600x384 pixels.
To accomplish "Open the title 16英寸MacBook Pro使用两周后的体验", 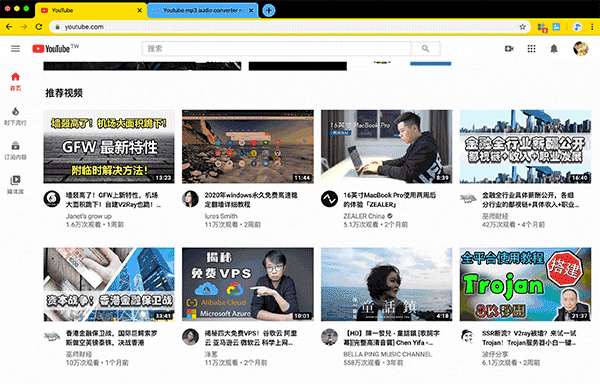I will (390, 200).
